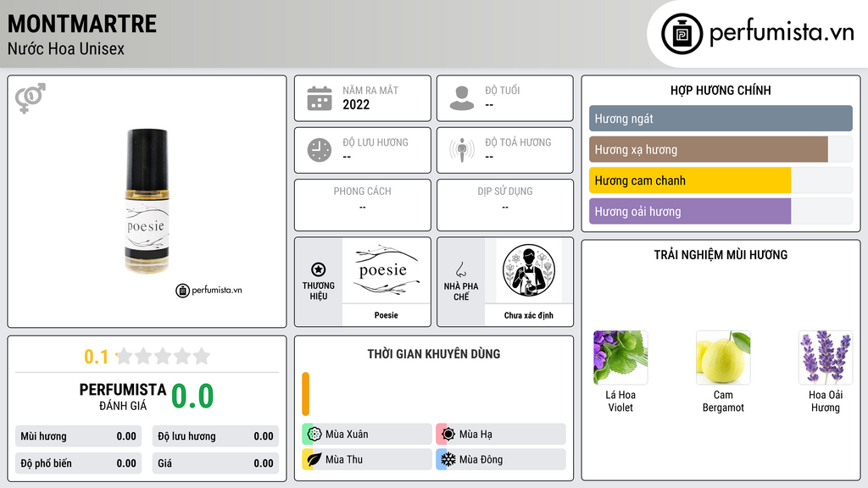Click the Độ lưu hương 0.00 score row

click(x=215, y=436)
